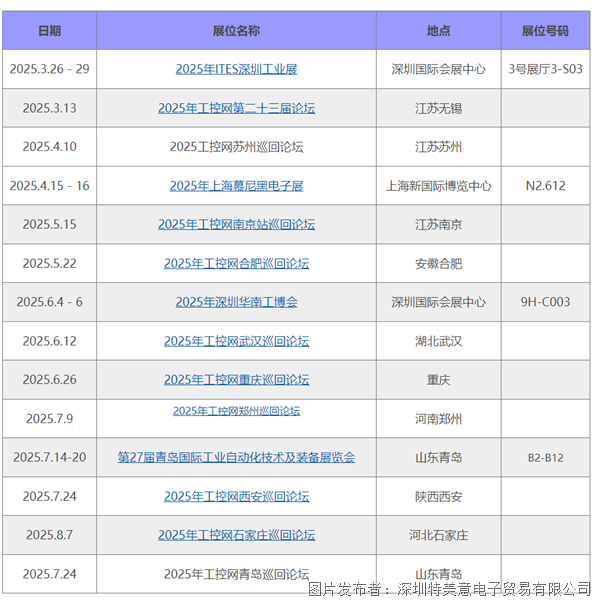Click booth number cell 3号展厅3-S03
Image resolution: width=600 pixels, height=605 pixels.
tap(545, 69)
